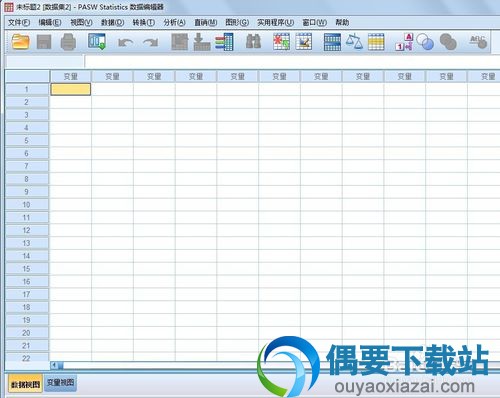500x398 pixels.
Task: Select row header number 10
Action: [27, 205]
